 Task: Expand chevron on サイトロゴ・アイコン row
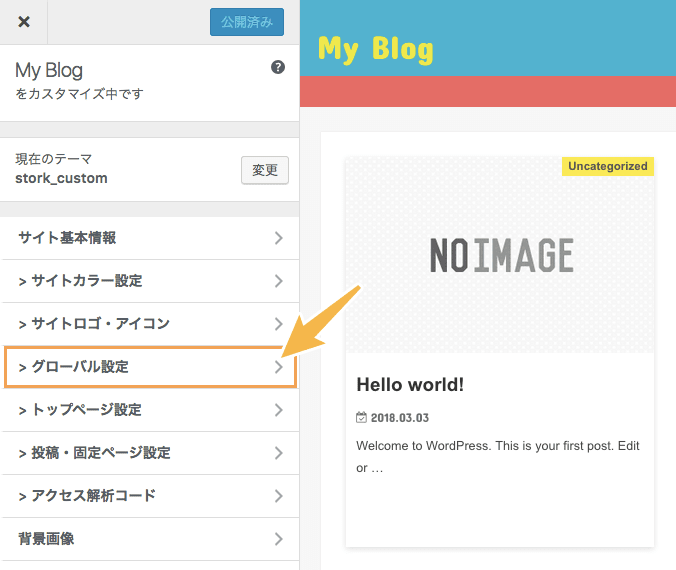pos(279,324)
